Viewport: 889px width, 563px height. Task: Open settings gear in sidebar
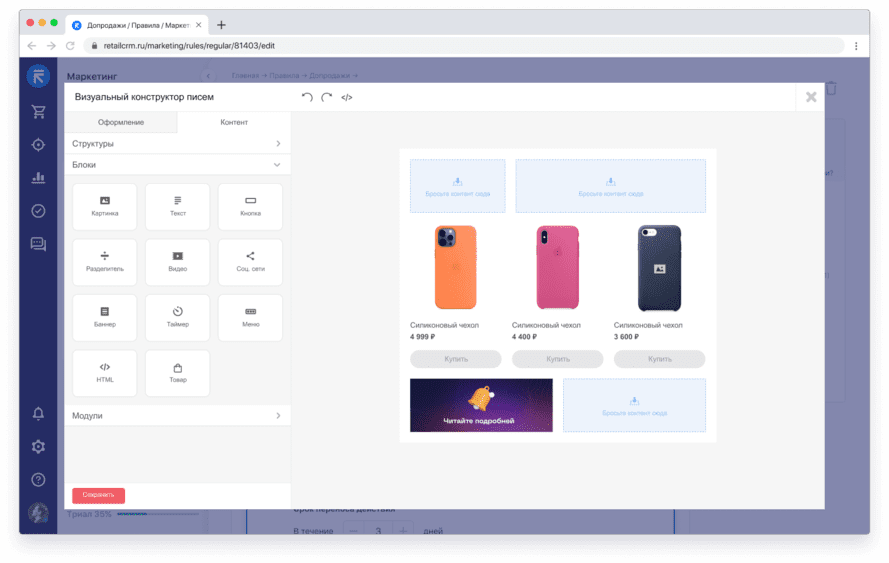[x=38, y=447]
